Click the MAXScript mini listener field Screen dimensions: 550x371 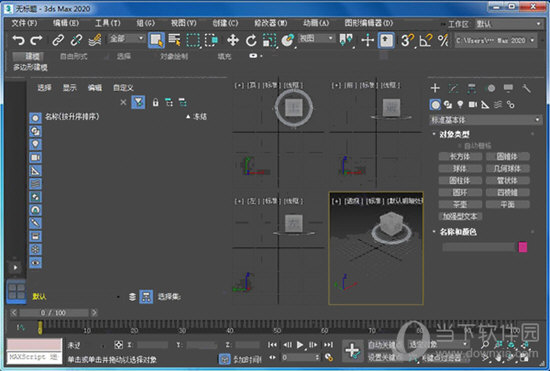[34, 357]
